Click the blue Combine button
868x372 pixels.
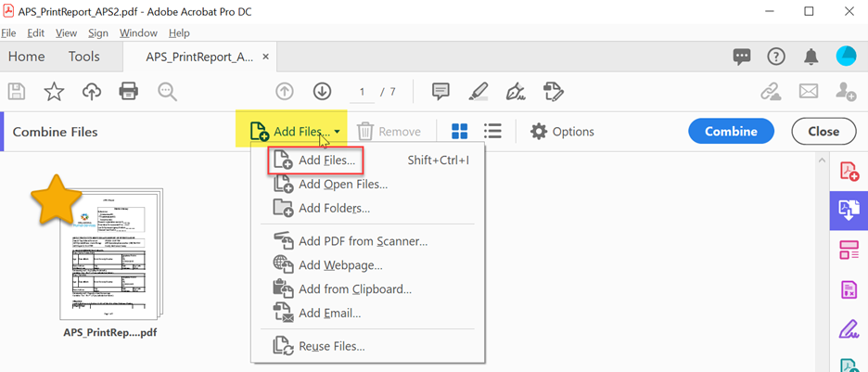pos(731,132)
